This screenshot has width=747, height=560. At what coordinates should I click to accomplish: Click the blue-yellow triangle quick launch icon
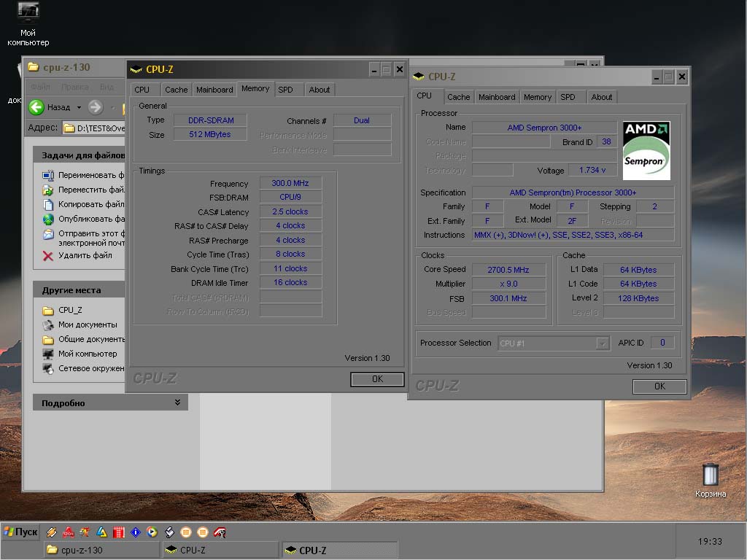coord(101,532)
